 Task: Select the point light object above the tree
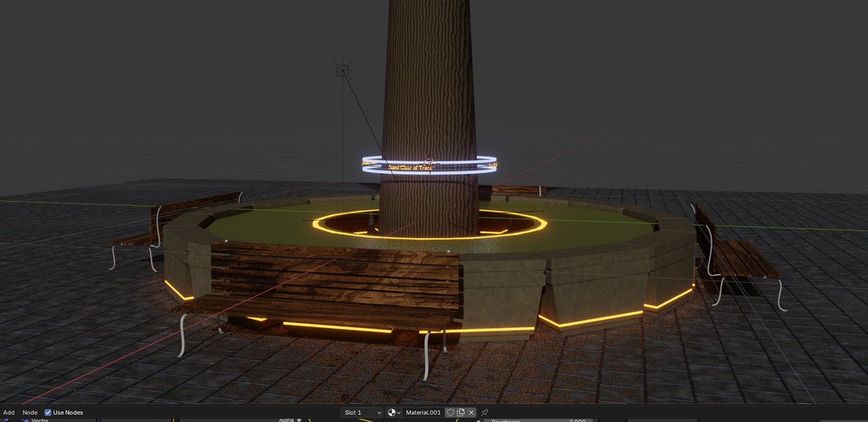[342, 70]
